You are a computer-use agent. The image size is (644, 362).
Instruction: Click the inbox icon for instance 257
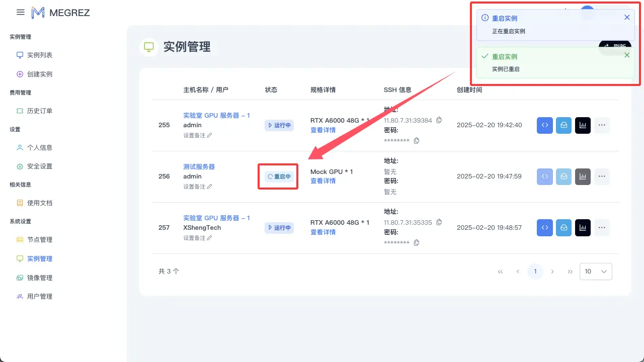point(563,227)
